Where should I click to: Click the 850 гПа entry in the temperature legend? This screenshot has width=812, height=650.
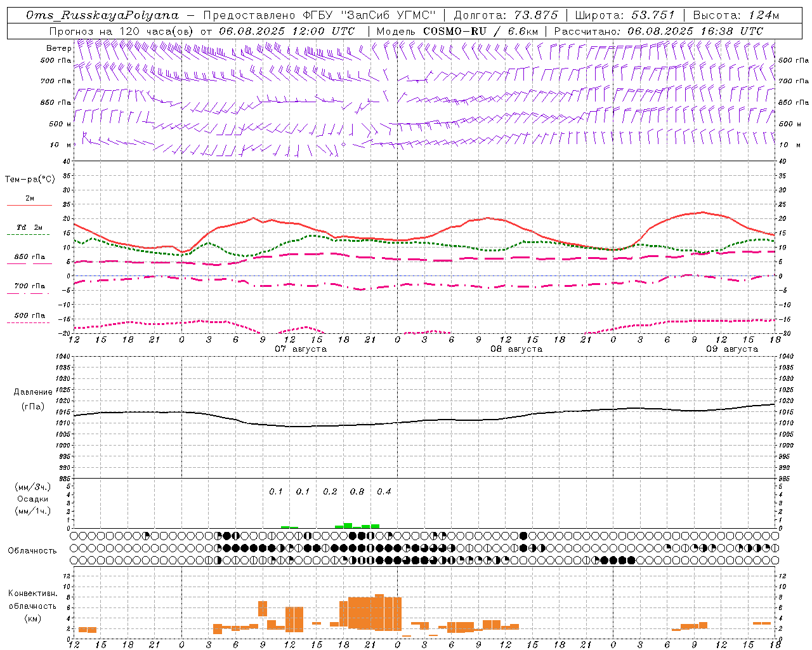pos(29,257)
